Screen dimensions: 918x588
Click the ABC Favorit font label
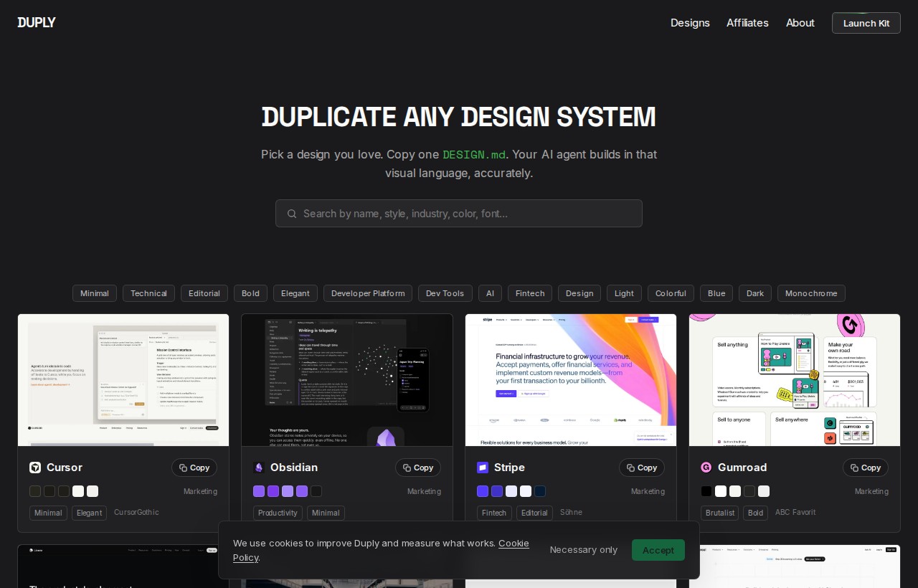coord(795,512)
